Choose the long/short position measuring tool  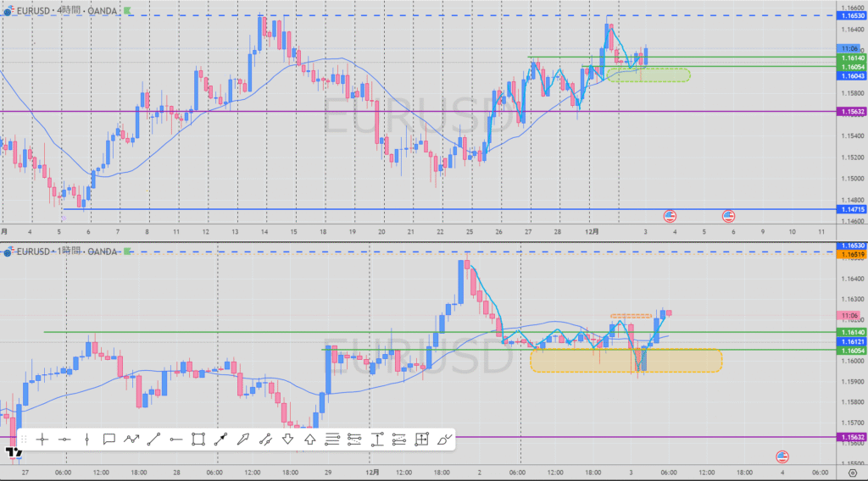pos(421,439)
